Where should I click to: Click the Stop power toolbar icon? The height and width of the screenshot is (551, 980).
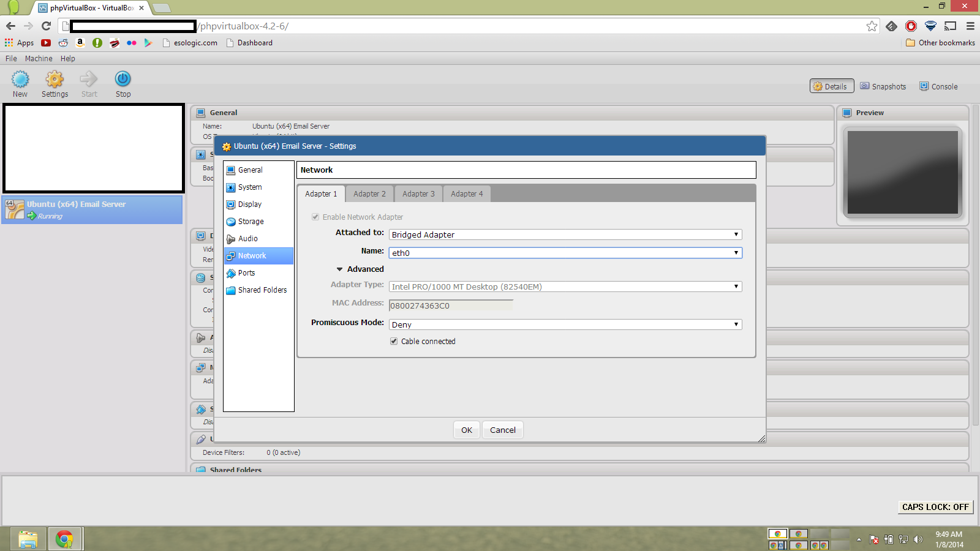pos(123,84)
